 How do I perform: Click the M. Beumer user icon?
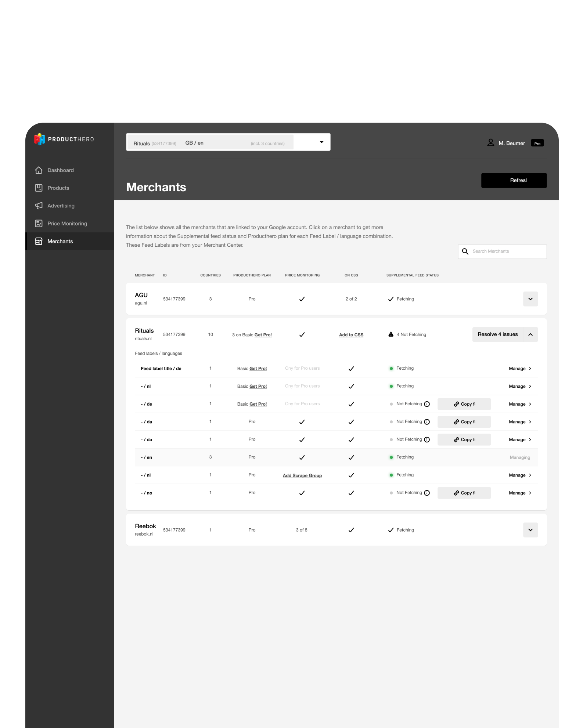(490, 143)
